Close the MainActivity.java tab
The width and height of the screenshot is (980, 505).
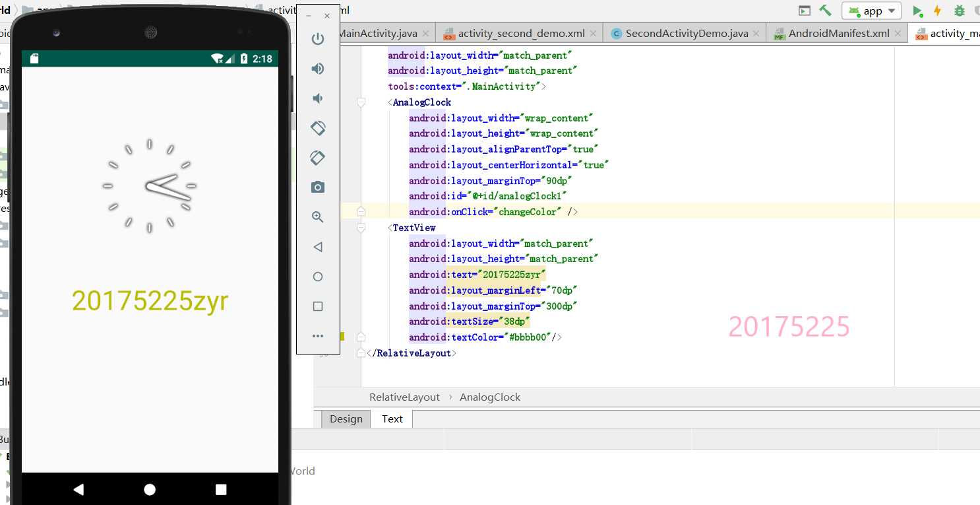pos(426,33)
